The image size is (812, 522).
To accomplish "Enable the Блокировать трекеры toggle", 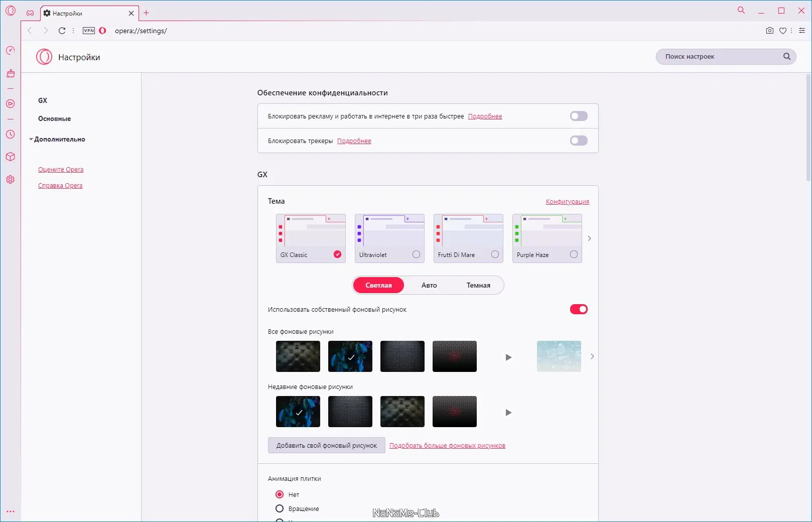I will click(x=579, y=141).
